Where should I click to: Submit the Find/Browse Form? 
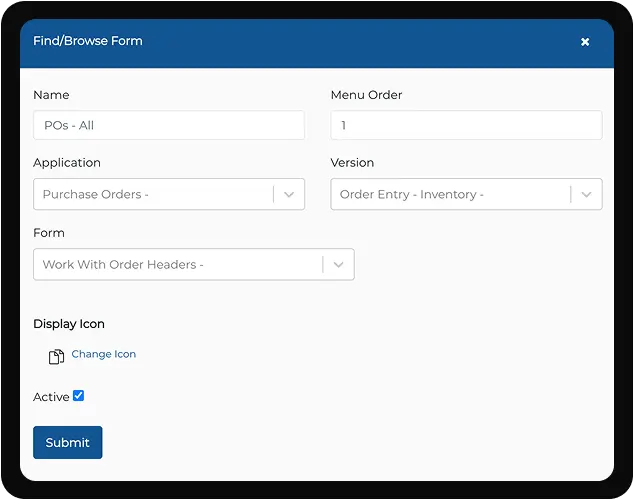[x=68, y=442]
